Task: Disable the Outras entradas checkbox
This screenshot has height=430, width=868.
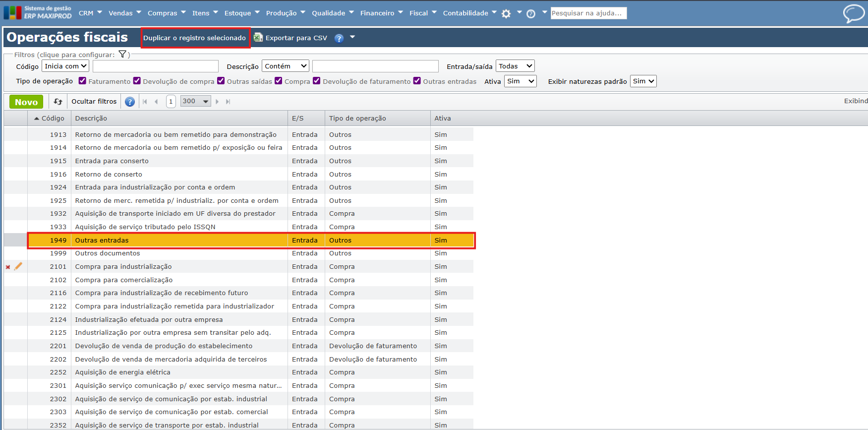Action: coord(417,81)
